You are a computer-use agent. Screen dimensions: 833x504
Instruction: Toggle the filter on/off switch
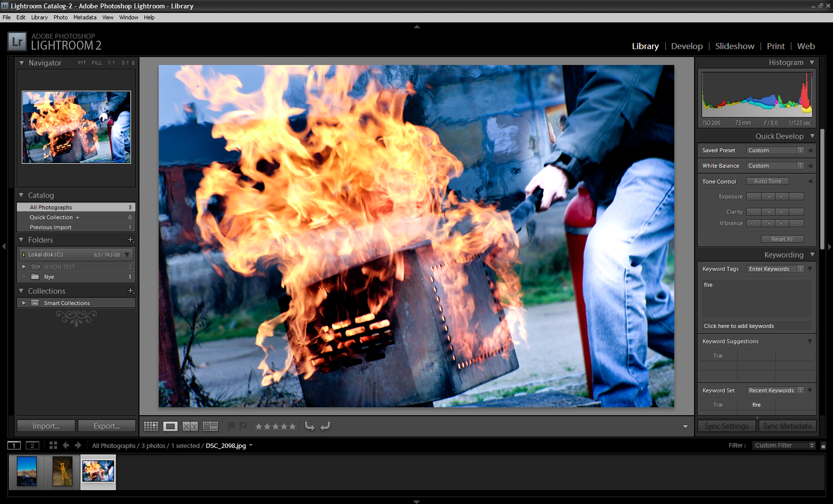[824, 445]
